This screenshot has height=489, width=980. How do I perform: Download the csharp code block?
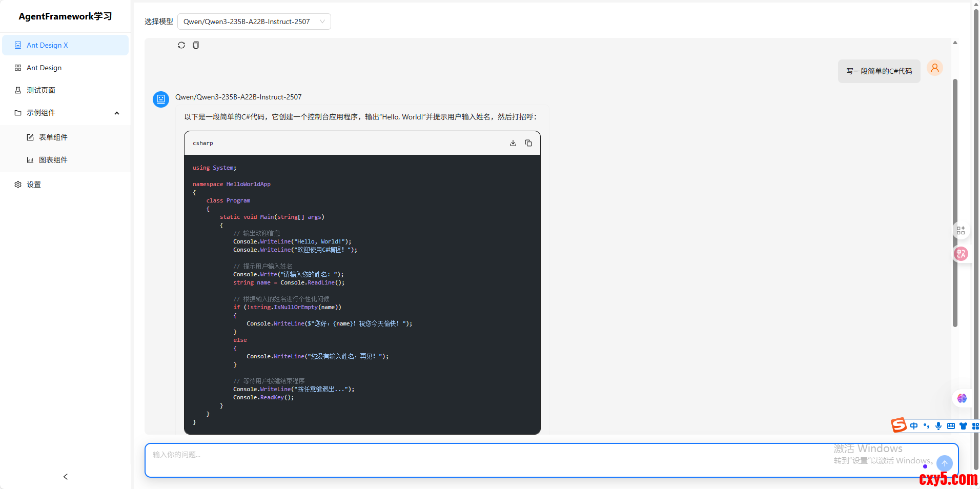(513, 143)
